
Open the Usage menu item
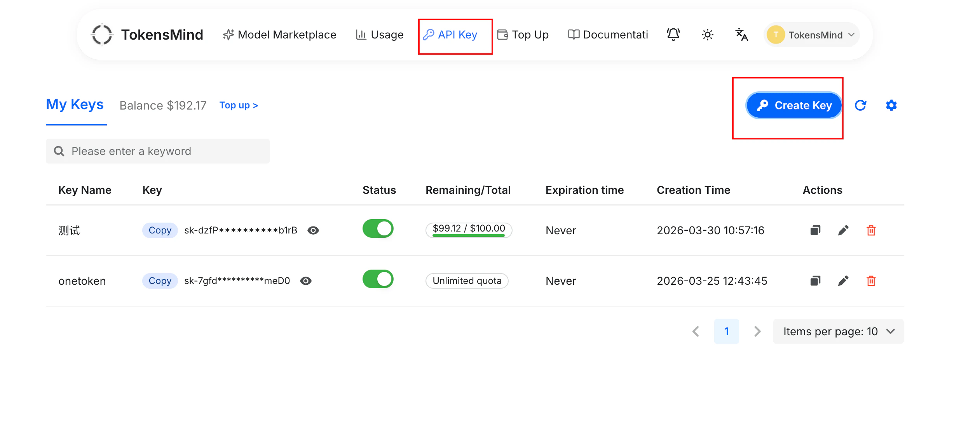(x=380, y=35)
